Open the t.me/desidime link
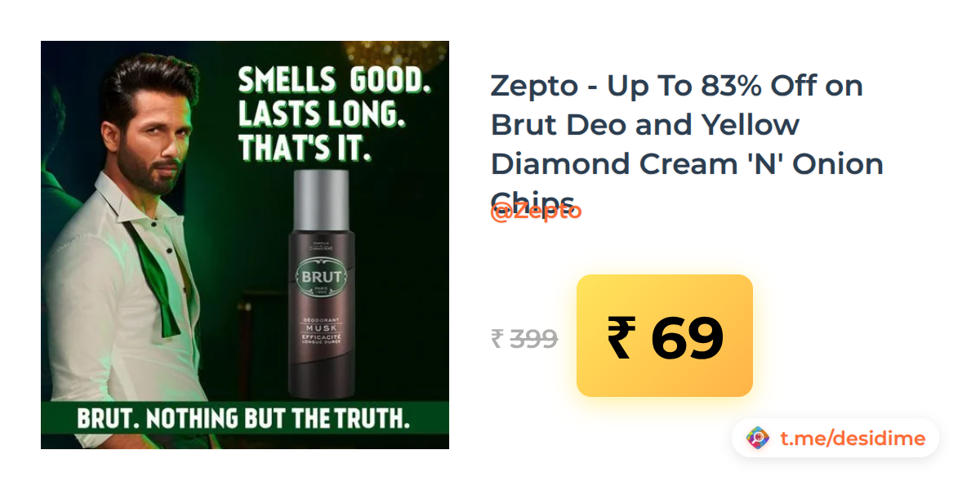Image resolution: width=980 pixels, height=490 pixels. pos(853,439)
